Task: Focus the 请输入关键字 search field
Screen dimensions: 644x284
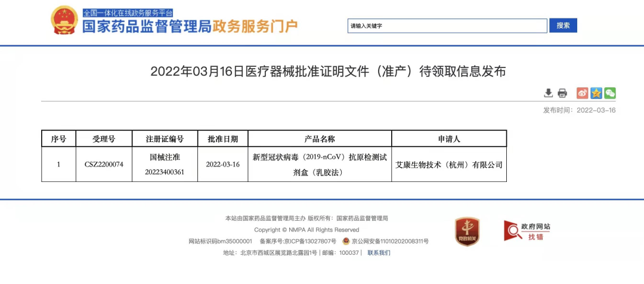Action: 447,26
